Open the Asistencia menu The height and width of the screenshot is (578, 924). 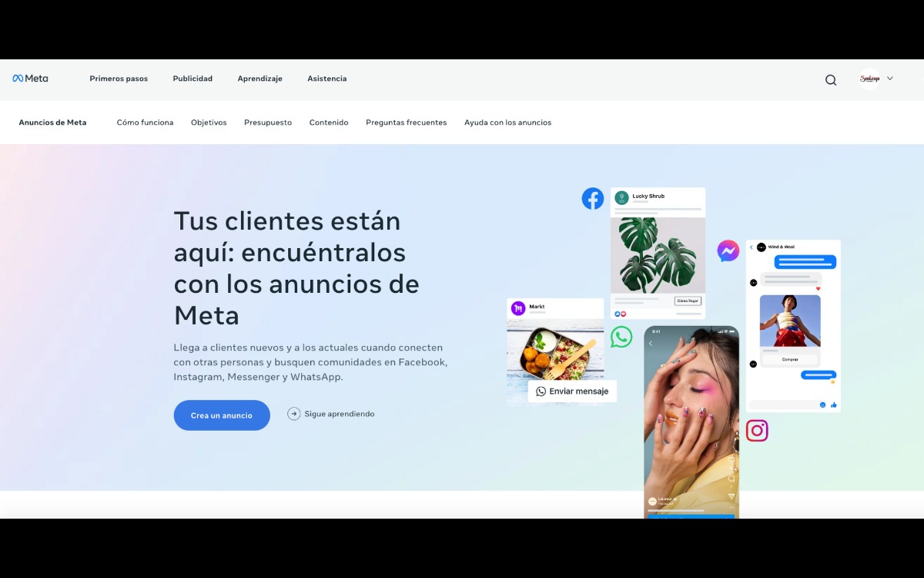pyautogui.click(x=326, y=79)
